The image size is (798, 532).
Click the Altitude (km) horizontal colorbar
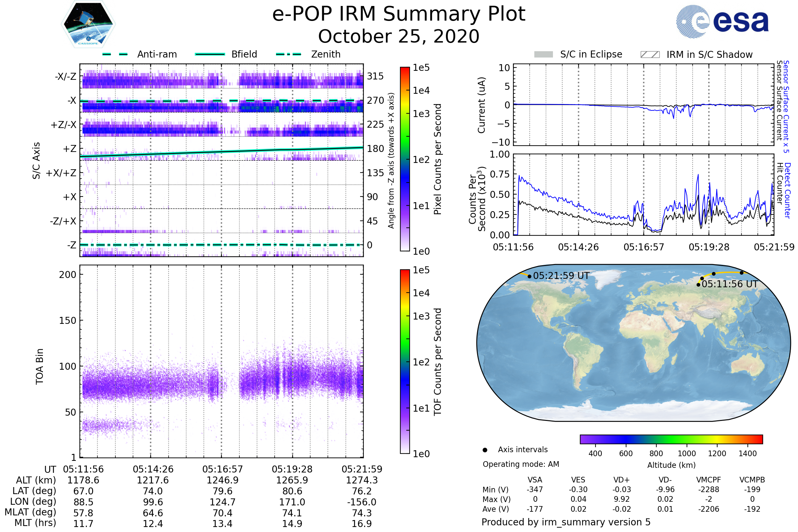pyautogui.click(x=671, y=439)
